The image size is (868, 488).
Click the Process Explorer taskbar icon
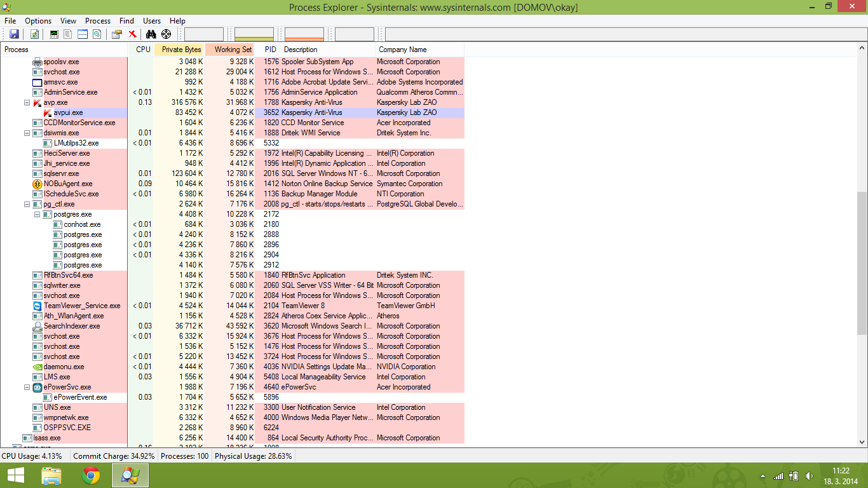point(130,475)
